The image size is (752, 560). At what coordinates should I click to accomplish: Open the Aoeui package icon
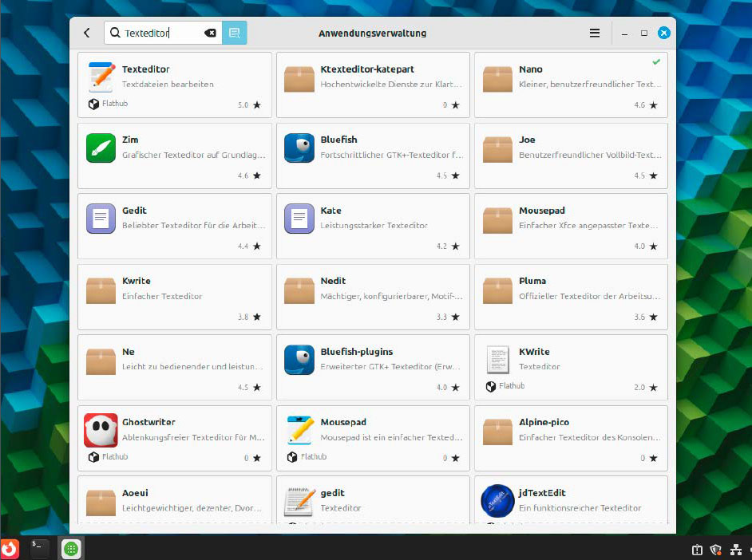coord(101,502)
